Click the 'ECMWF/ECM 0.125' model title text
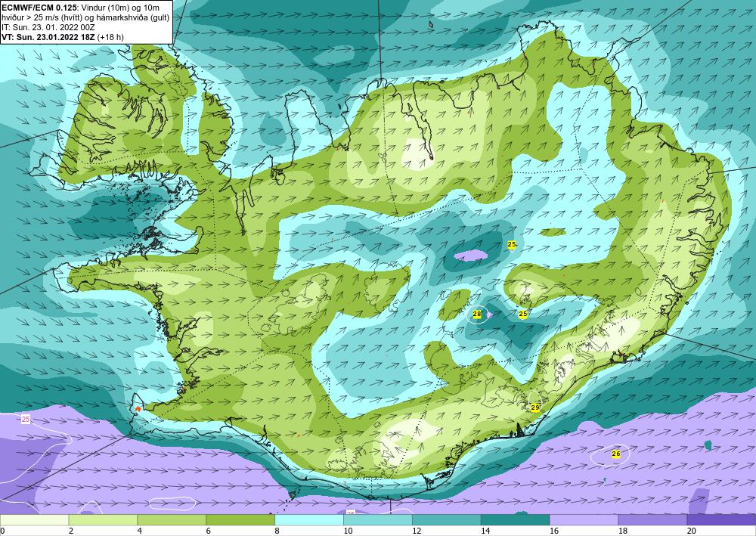This screenshot has width=756, height=536. (x=39, y=8)
